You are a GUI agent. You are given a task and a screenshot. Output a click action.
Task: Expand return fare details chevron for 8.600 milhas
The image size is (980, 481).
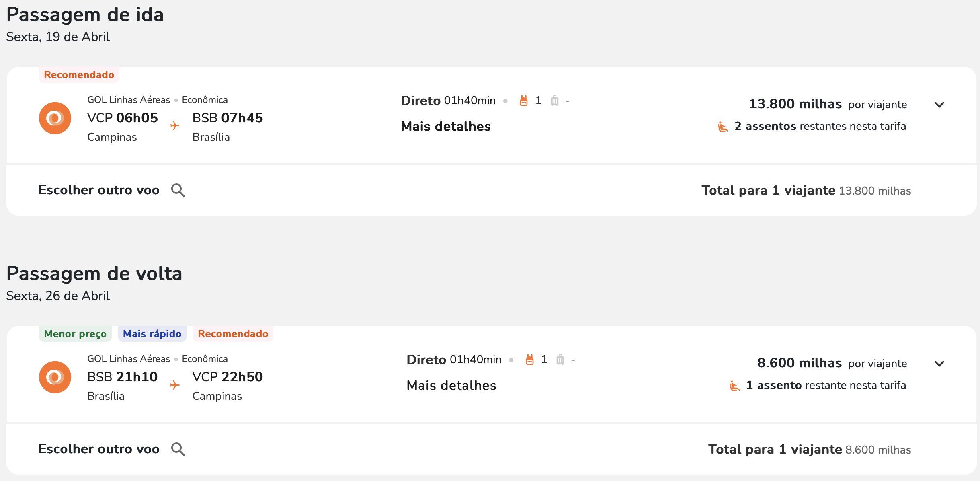pos(939,364)
